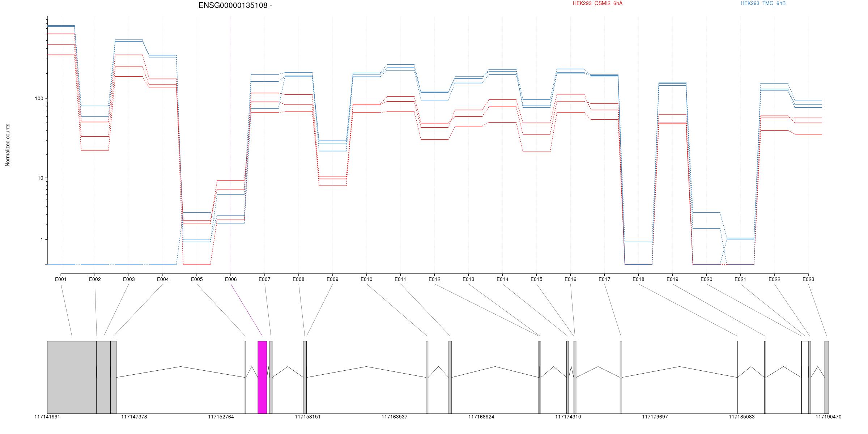This screenshot has width=868, height=434.
Task: Click exon label E009
Action: click(333, 279)
